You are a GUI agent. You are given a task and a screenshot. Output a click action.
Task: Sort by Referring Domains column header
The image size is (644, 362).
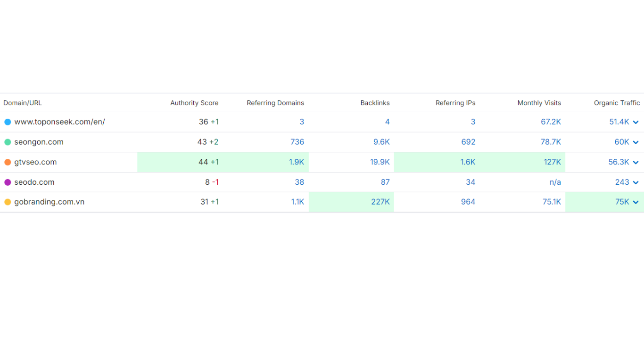(x=275, y=103)
